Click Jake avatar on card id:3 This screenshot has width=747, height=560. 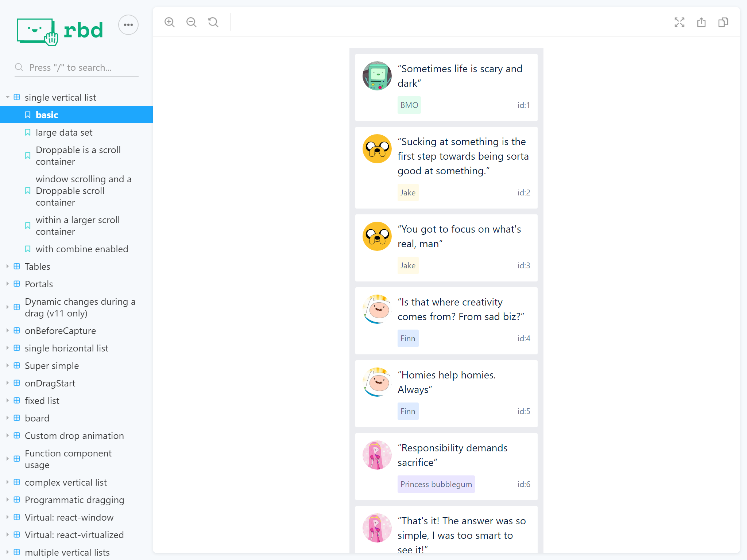tap(377, 236)
